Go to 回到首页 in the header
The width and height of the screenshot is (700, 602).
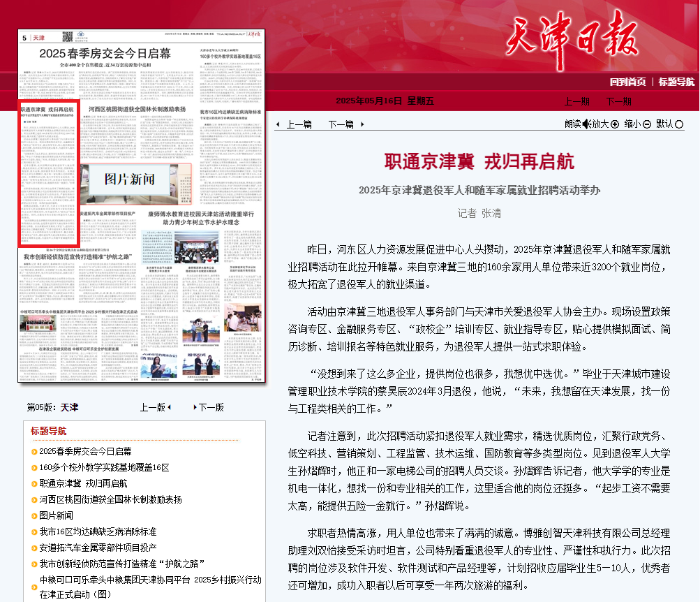point(627,82)
